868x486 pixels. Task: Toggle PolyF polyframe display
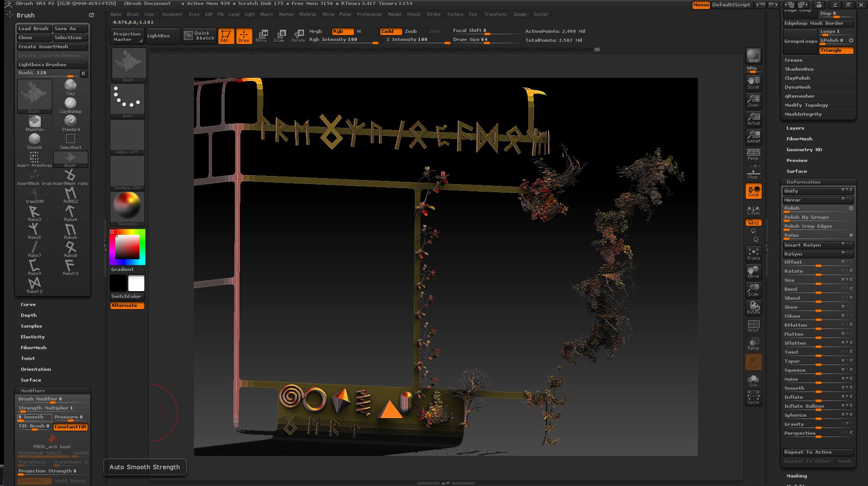coord(753,326)
